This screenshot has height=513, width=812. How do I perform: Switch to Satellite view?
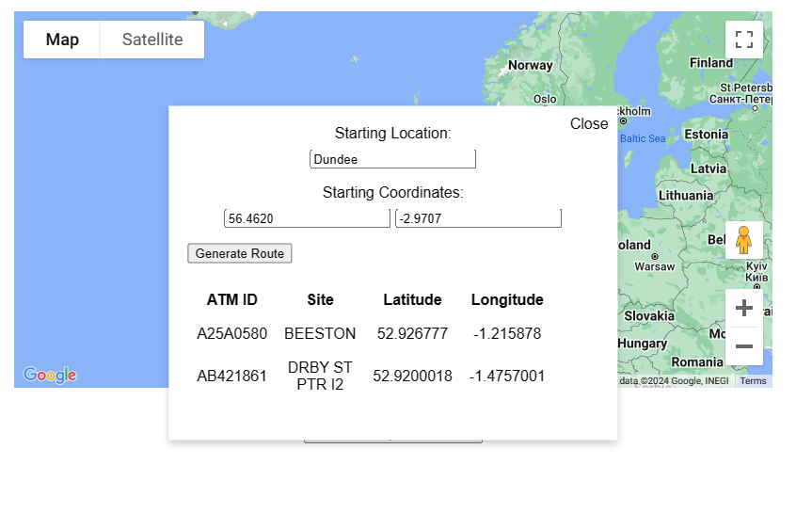(x=152, y=40)
